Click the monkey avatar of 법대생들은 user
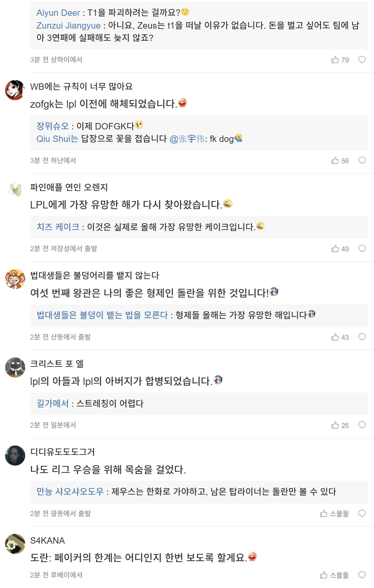The image size is (374, 588). (15, 279)
